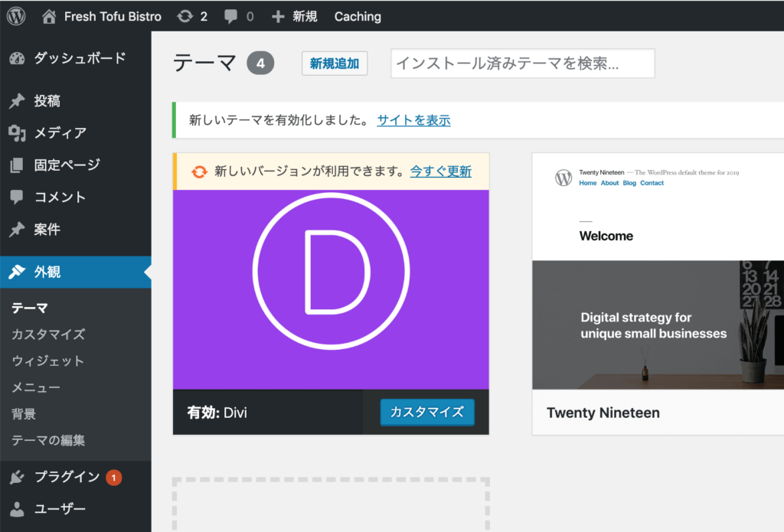Viewport: 784px width, 532px height.
Task: Open 案件 in sidebar
Action: click(x=47, y=229)
